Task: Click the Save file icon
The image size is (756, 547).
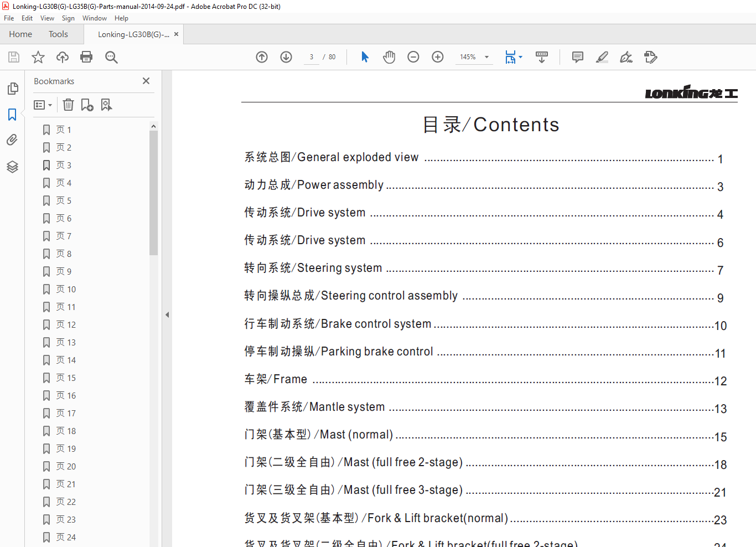Action: pos(14,57)
